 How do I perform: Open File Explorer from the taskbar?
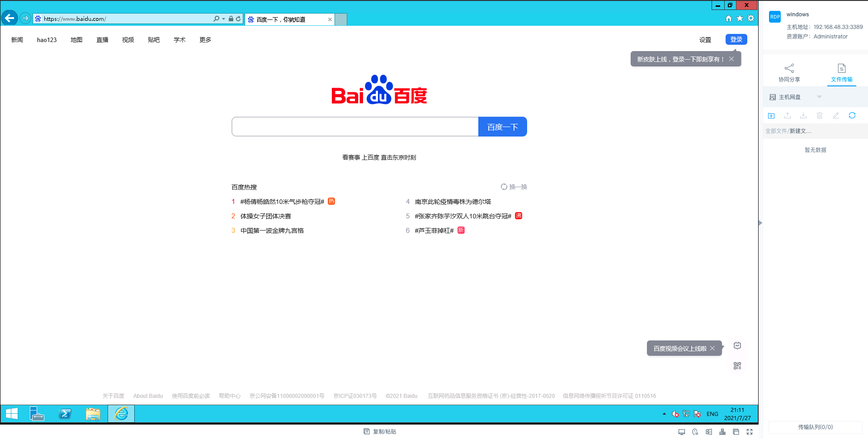[x=93, y=414]
